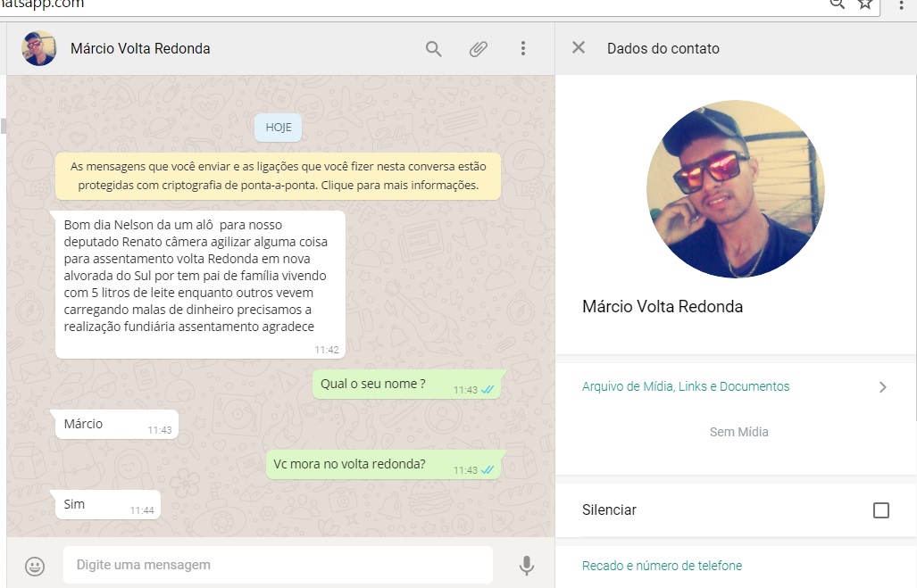Select the "Vc mora no volta redonda?" message

(384, 465)
